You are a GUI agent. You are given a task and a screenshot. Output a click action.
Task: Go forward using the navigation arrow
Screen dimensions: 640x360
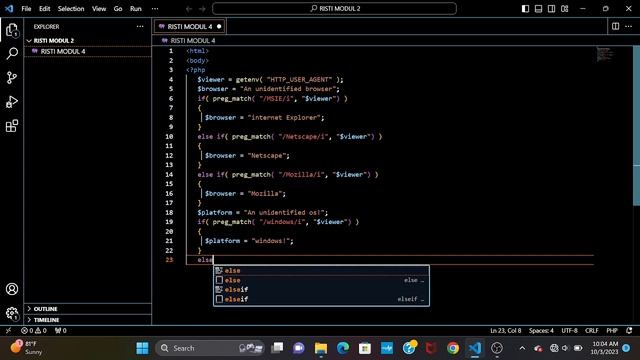pyautogui.click(x=202, y=9)
